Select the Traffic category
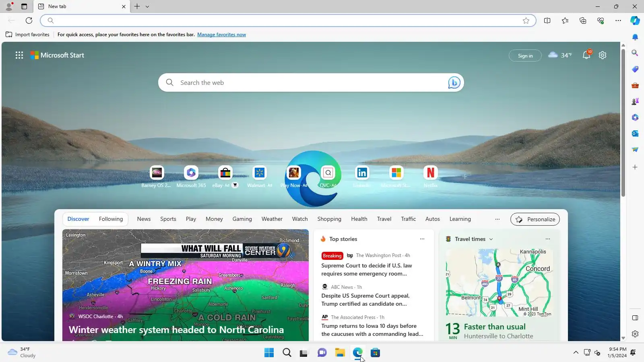Image resolution: width=644 pixels, height=362 pixels. 408,219
